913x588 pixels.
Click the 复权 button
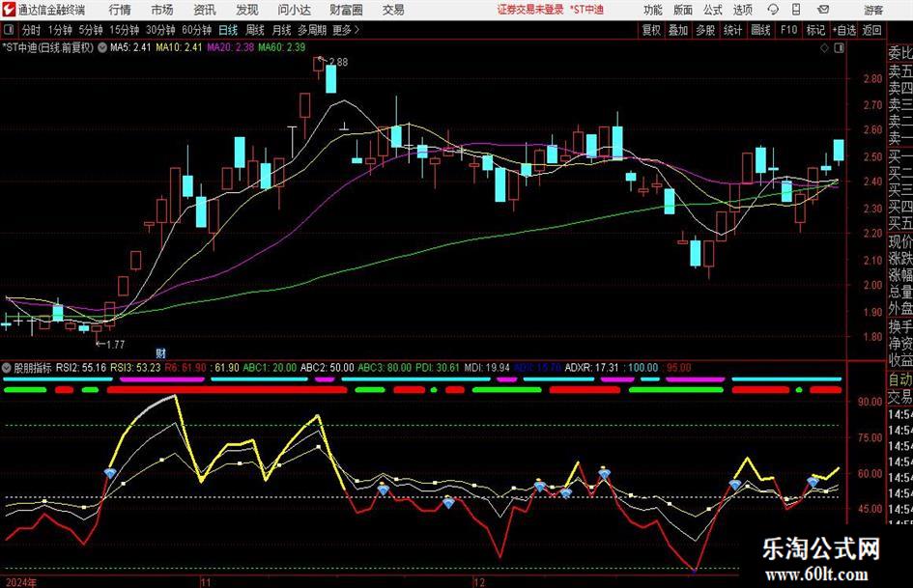click(651, 30)
